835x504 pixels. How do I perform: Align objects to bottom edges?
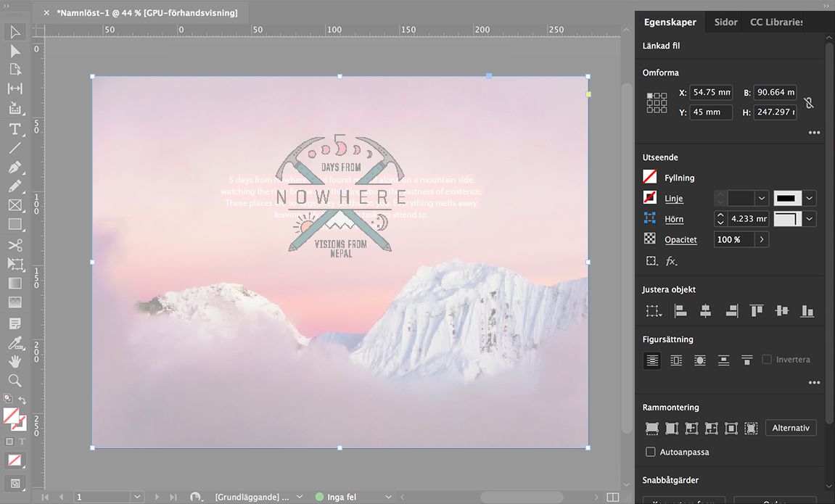(807, 310)
